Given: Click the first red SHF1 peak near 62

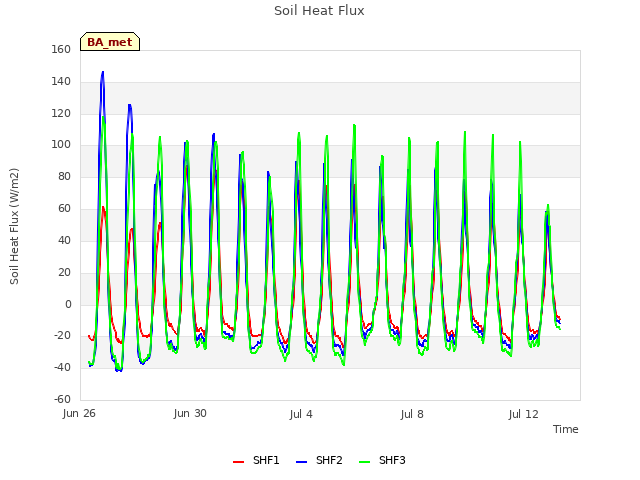Looking at the screenshot, I should [x=103, y=207].
